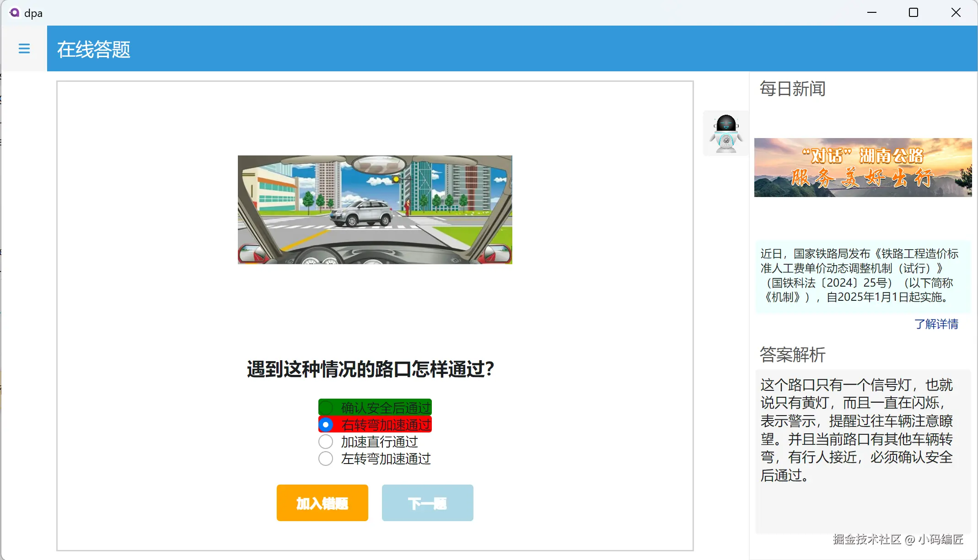Click the dpa app logo icon

coord(14,12)
